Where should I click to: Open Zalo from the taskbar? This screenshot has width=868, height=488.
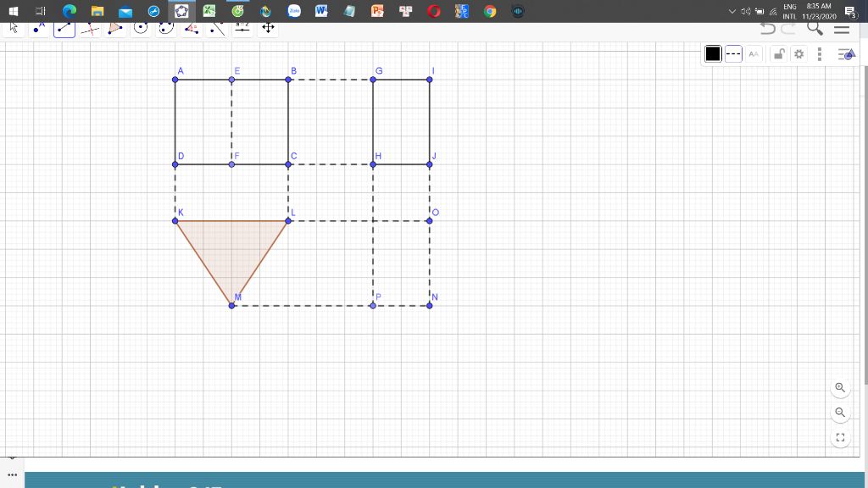point(294,11)
